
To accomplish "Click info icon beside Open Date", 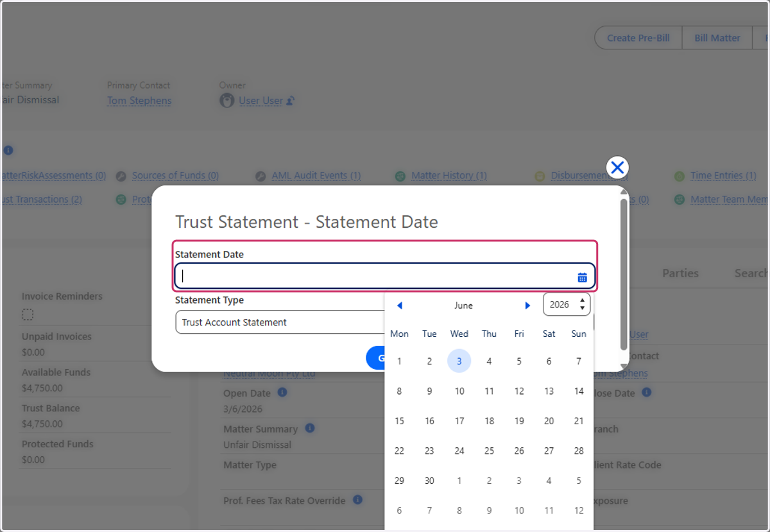I will click(282, 392).
